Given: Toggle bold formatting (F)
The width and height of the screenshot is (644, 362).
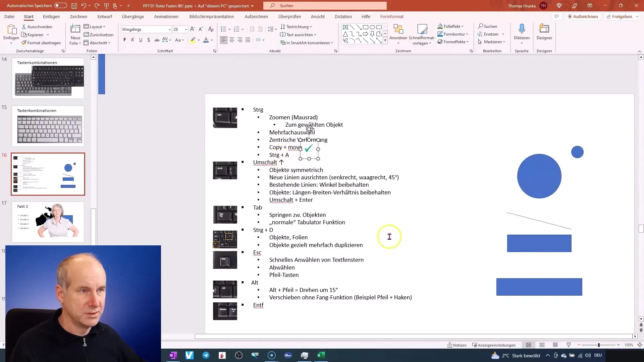Looking at the screenshot, I should coord(125,40).
